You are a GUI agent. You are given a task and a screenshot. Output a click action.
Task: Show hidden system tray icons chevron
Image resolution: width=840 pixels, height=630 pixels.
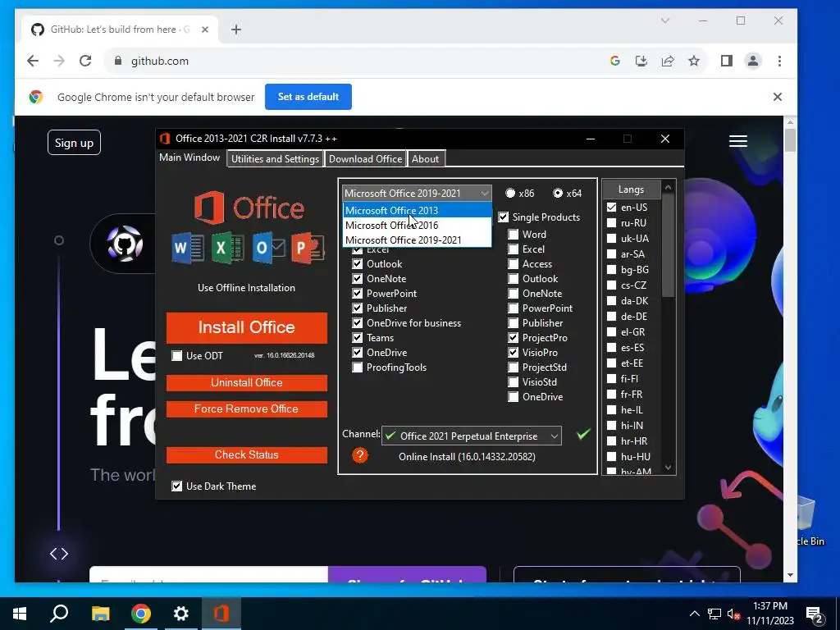(694, 614)
